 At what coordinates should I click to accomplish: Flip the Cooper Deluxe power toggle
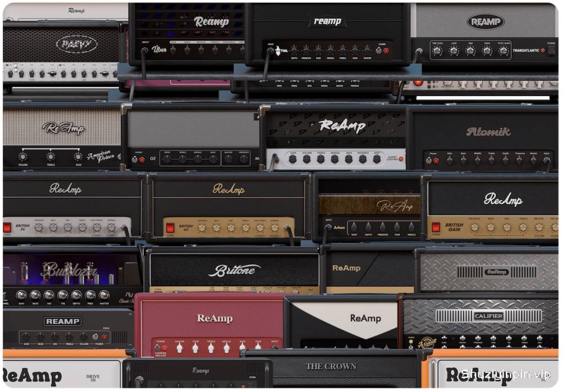[157, 347]
